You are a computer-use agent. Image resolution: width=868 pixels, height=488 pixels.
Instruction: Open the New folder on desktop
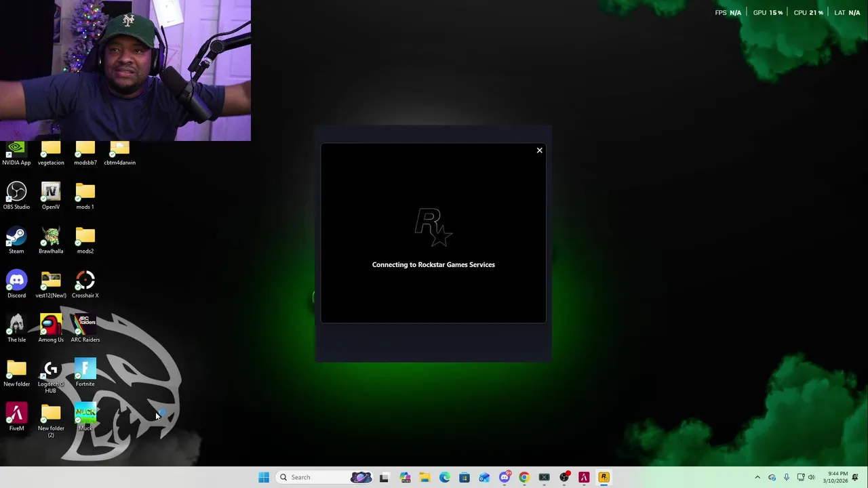(x=16, y=373)
